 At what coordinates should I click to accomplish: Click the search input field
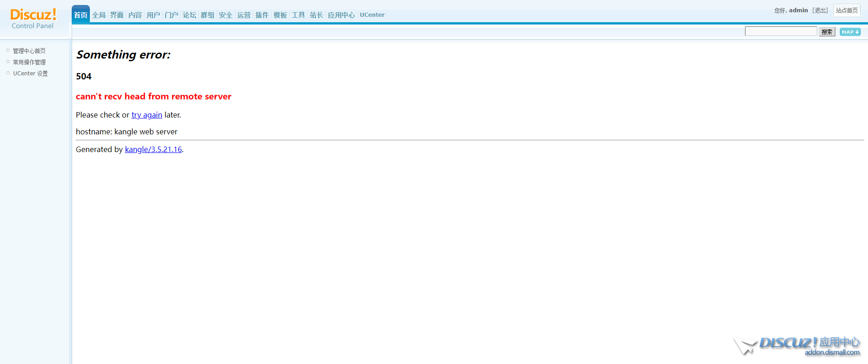[780, 31]
